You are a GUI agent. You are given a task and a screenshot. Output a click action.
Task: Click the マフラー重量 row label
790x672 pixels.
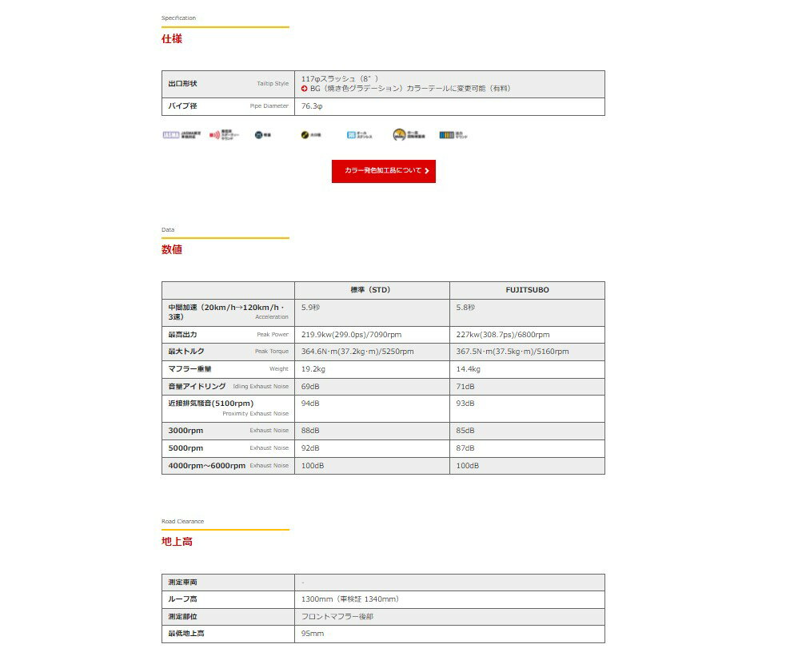[x=190, y=369]
